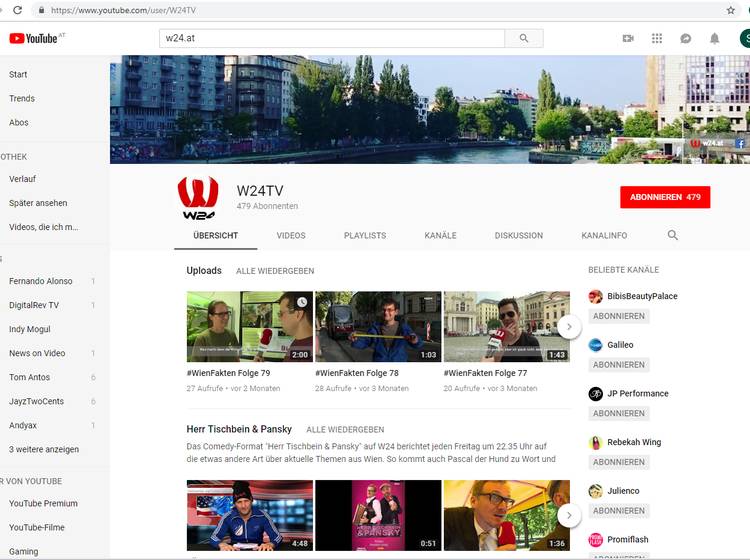Open the YouTube apps grid icon
This screenshot has height=560, width=750.
[x=657, y=38]
